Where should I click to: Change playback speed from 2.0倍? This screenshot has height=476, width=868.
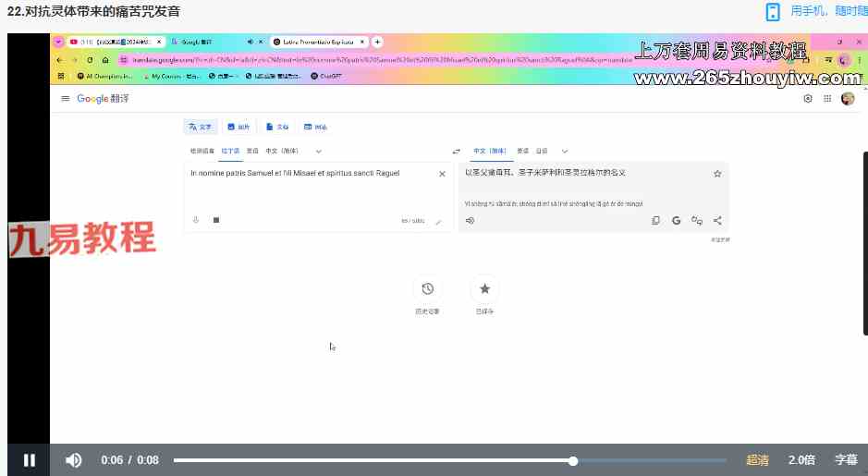(801, 460)
